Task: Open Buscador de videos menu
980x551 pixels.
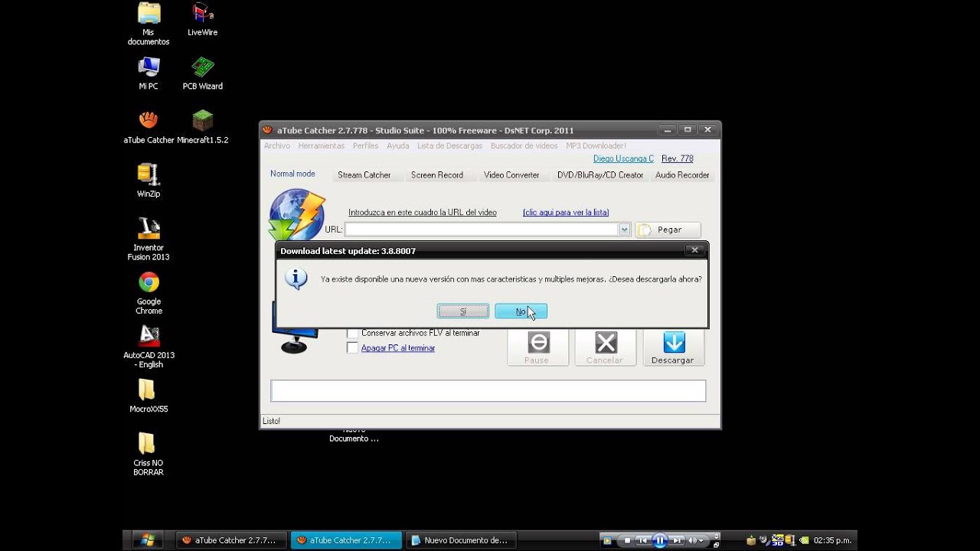Action: coord(524,145)
